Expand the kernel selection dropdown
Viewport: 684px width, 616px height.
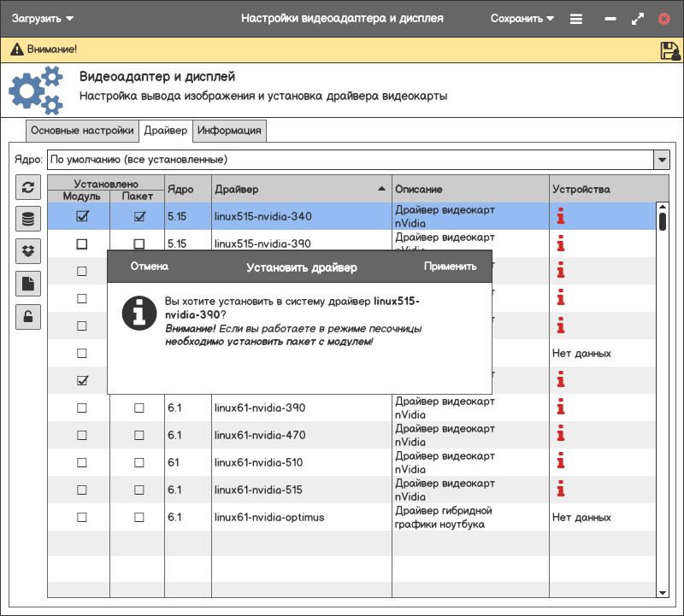pyautogui.click(x=661, y=160)
